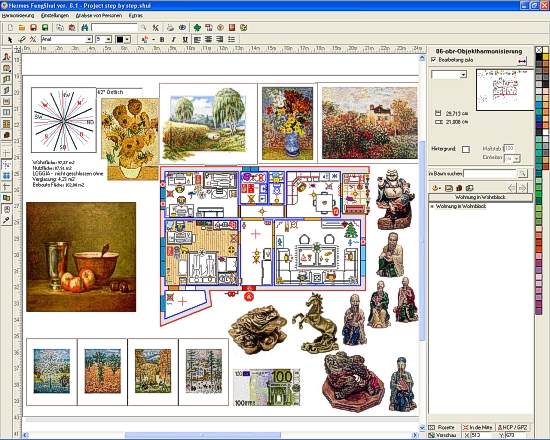Toggle underline text formatting
This screenshot has width=550, height=440.
[x=185, y=40]
